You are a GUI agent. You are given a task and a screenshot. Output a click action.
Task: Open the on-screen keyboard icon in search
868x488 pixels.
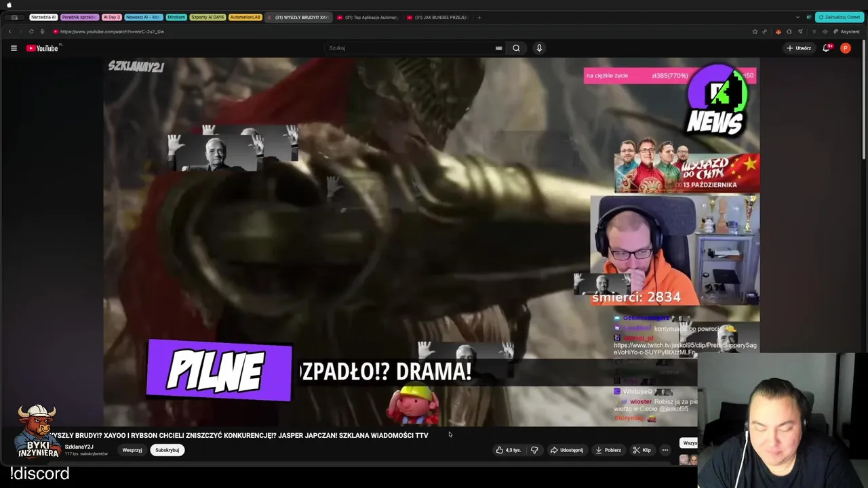pyautogui.click(x=498, y=48)
